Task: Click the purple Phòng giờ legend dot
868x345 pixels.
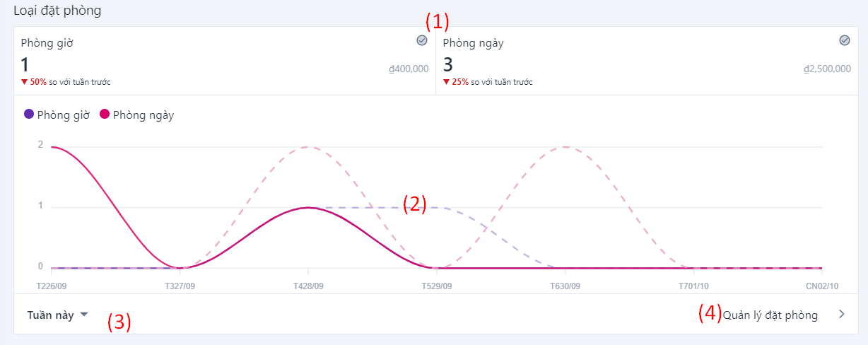Action: tap(29, 115)
